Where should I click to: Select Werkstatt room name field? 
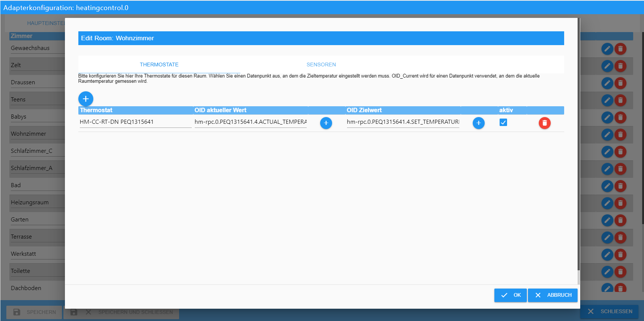(37, 254)
